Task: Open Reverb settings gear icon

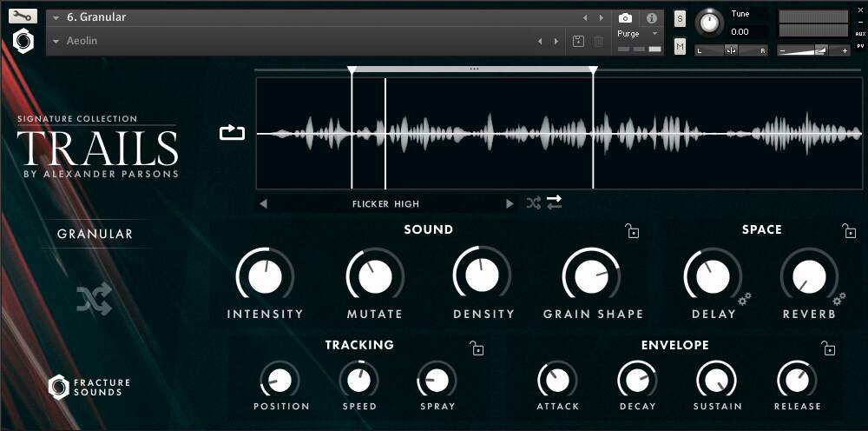Action: tap(839, 299)
